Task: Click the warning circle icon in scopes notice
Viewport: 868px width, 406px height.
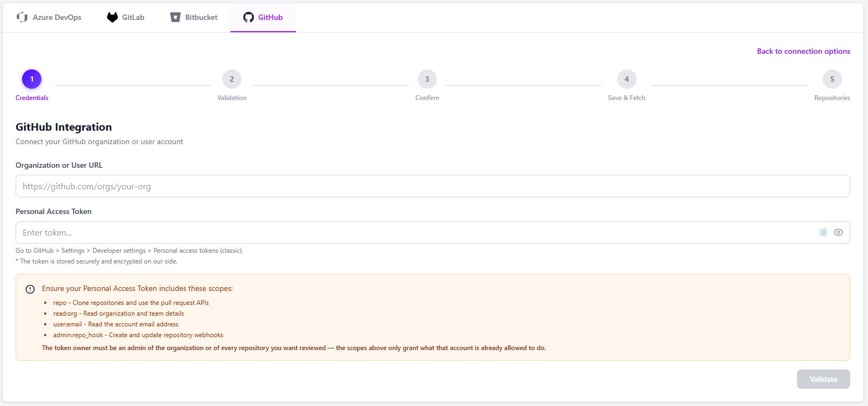Action: (x=30, y=289)
